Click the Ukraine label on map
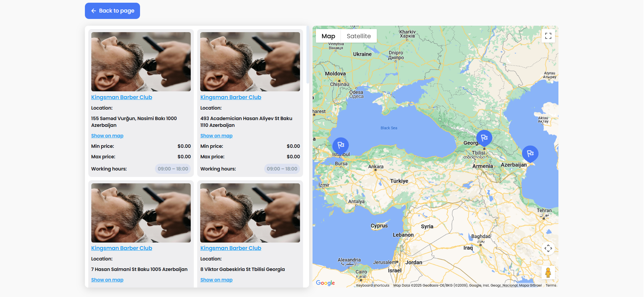 (x=362, y=54)
